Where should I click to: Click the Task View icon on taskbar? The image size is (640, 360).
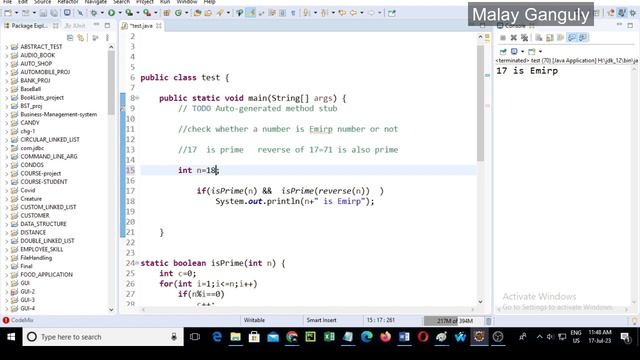pos(195,337)
